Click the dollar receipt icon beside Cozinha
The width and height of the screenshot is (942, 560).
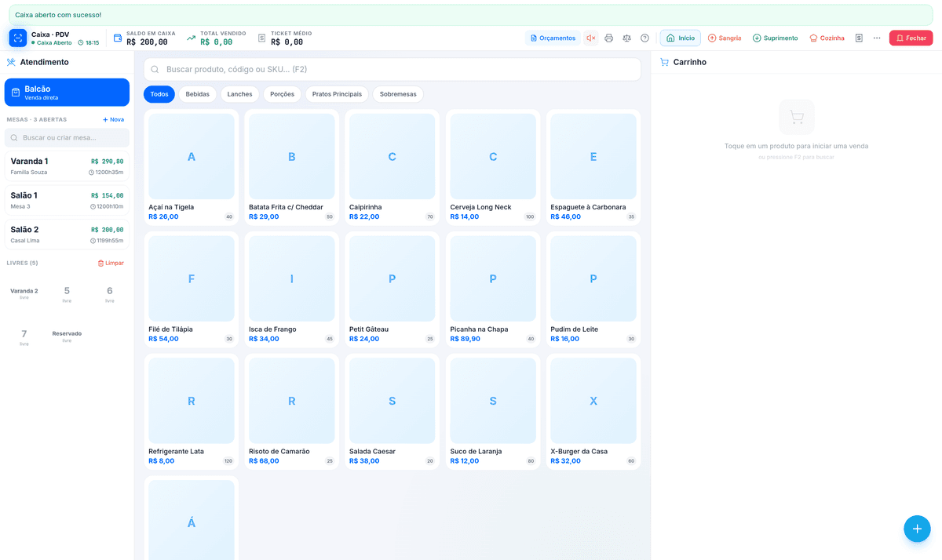point(859,38)
